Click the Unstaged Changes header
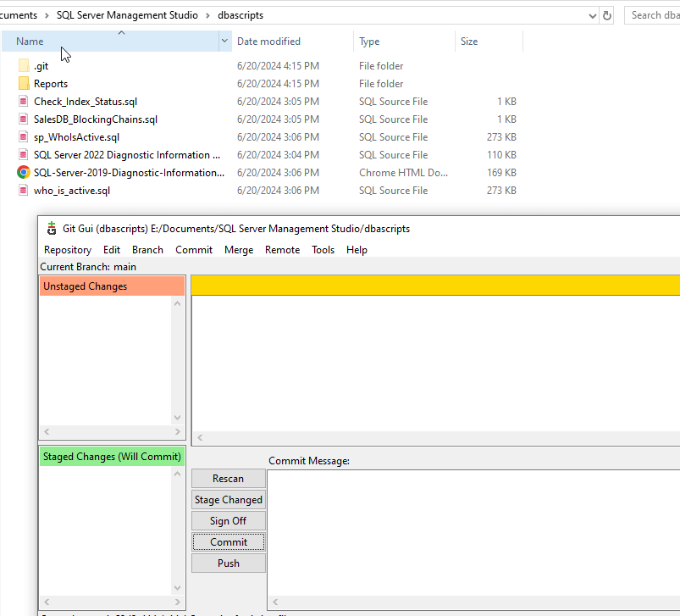Screen dimensions: 680x616 (113, 286)
